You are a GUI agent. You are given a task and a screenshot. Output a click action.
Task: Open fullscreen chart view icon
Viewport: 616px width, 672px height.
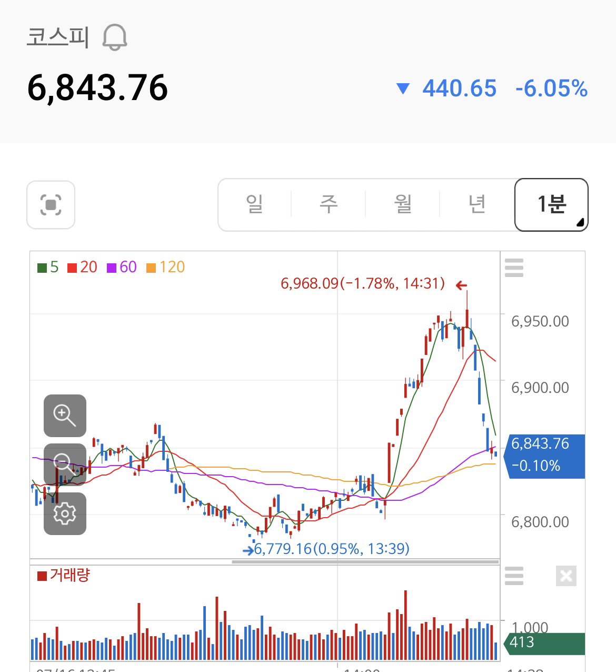(x=51, y=205)
